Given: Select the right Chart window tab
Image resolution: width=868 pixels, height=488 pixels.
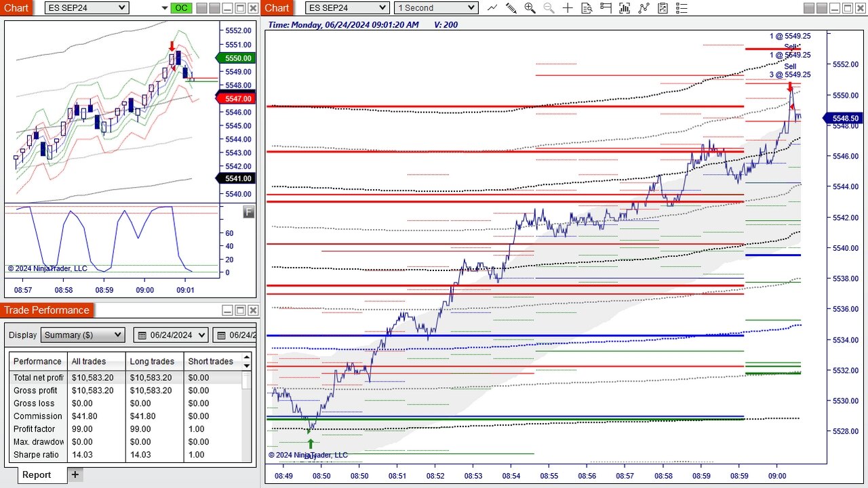Looking at the screenshot, I should [277, 8].
